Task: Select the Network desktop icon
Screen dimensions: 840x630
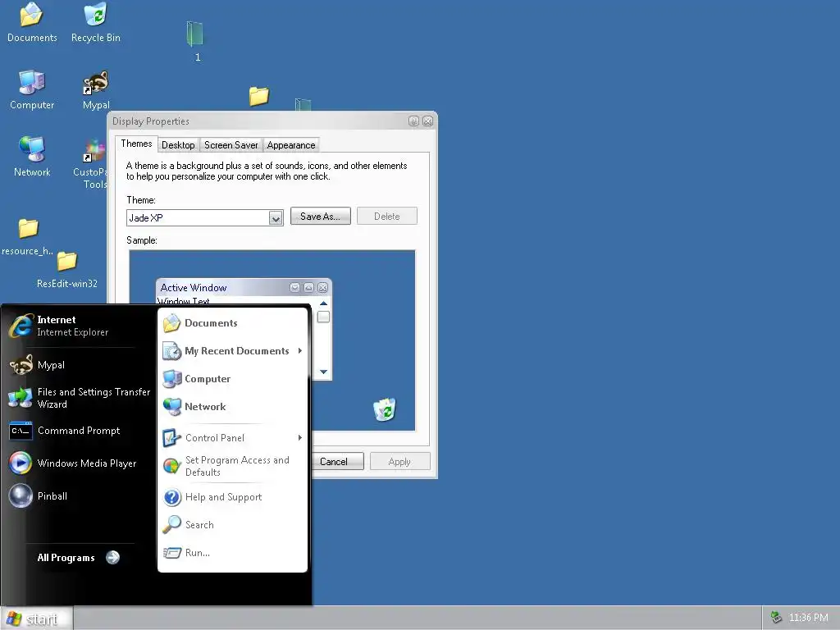Action: click(x=32, y=157)
